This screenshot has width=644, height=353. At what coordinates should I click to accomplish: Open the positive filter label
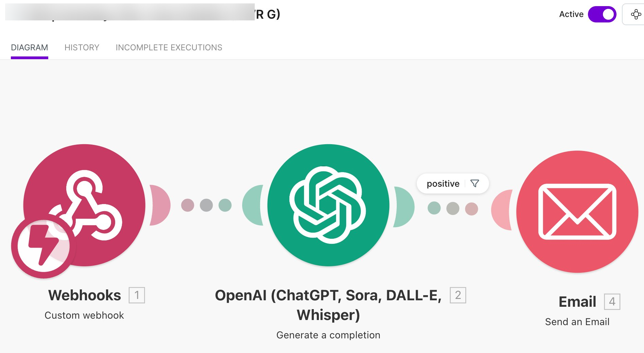(443, 184)
